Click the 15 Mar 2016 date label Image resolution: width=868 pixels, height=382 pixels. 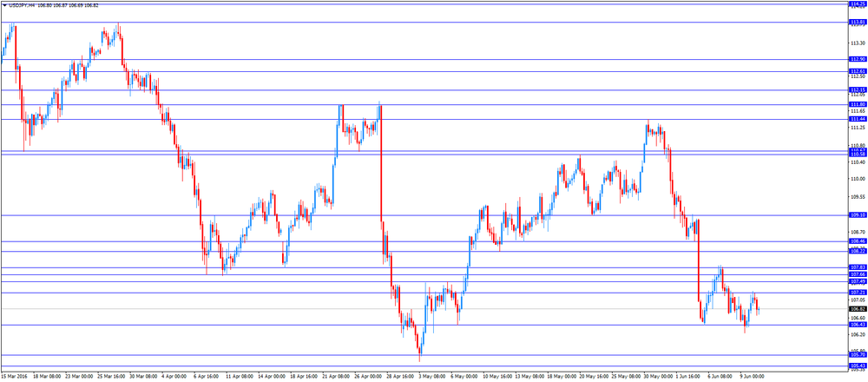pos(15,376)
